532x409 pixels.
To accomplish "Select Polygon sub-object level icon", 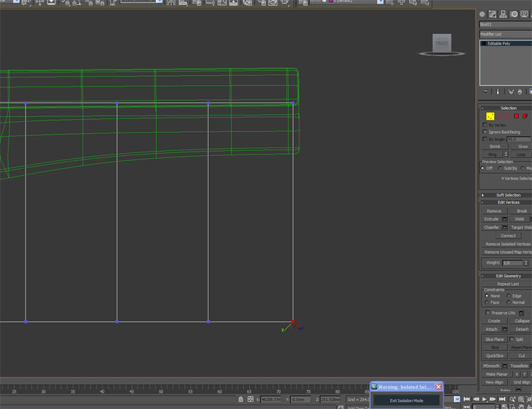I will pyautogui.click(x=516, y=116).
